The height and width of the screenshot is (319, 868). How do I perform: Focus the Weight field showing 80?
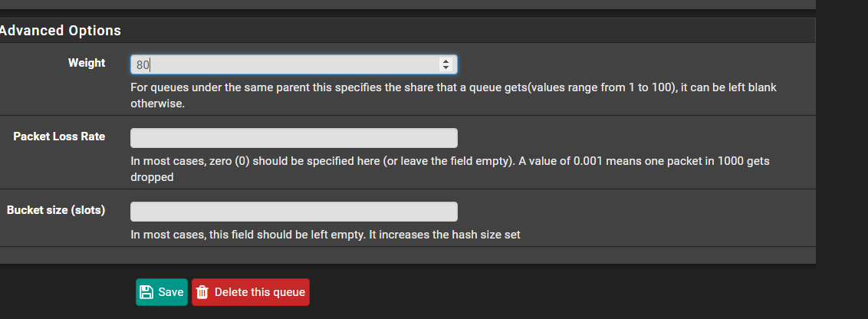[x=284, y=65]
